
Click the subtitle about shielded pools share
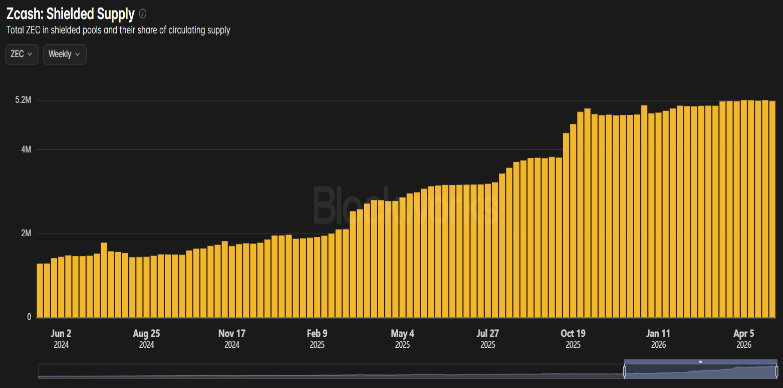tap(118, 30)
